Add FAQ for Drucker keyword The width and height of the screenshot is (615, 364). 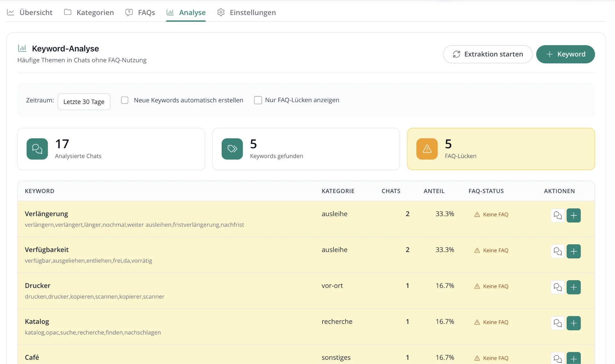[x=574, y=287]
